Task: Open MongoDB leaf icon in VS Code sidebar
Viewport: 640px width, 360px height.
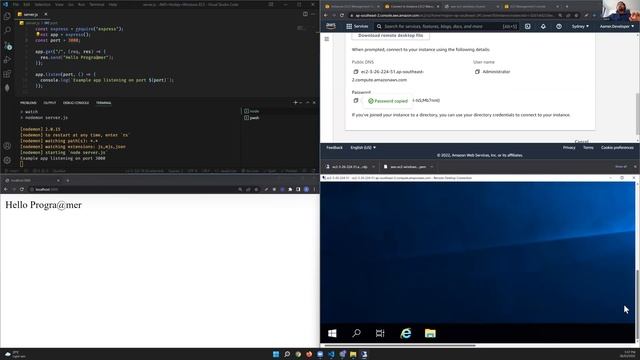Action: tap(7, 88)
